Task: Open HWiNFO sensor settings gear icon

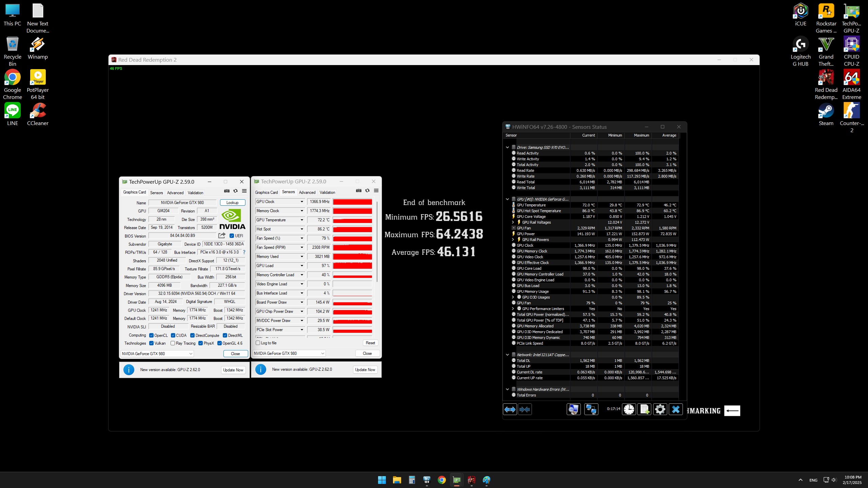Action: (660, 409)
